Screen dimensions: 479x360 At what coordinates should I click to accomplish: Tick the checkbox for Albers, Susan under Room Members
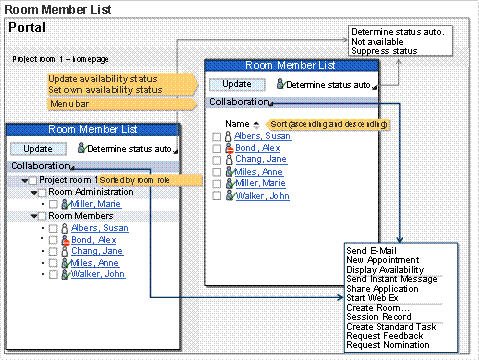point(53,229)
